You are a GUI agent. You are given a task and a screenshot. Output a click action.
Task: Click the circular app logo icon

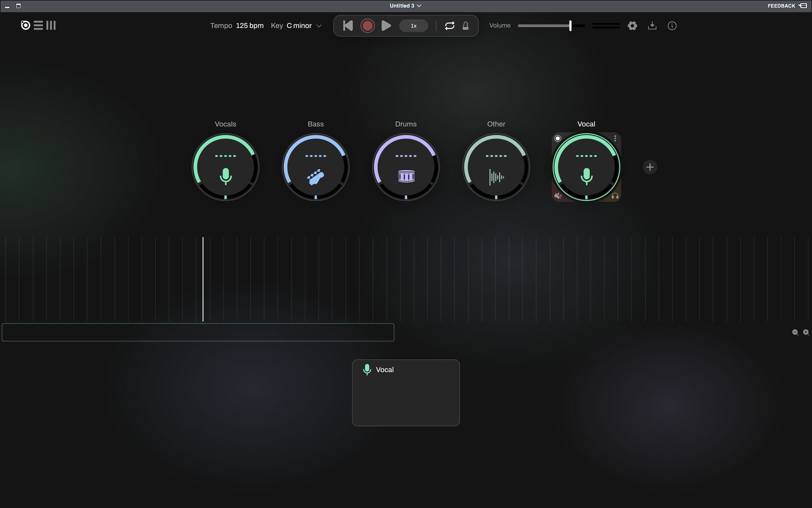(x=25, y=25)
